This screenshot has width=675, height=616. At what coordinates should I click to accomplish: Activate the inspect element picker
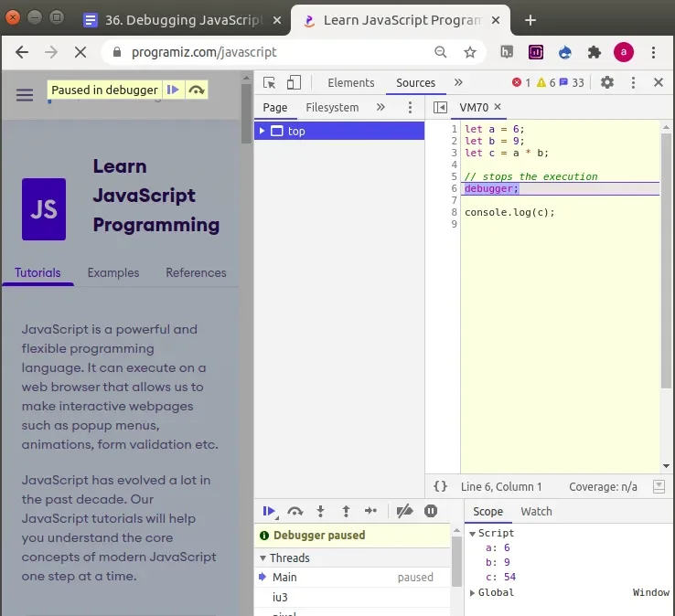(270, 82)
